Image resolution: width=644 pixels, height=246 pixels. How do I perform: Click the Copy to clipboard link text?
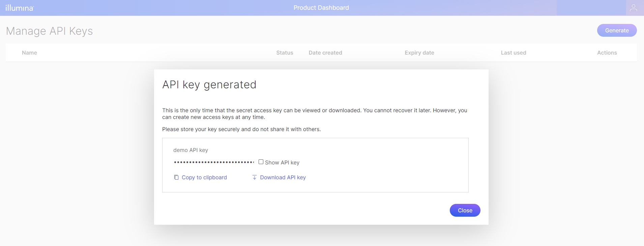point(204,177)
